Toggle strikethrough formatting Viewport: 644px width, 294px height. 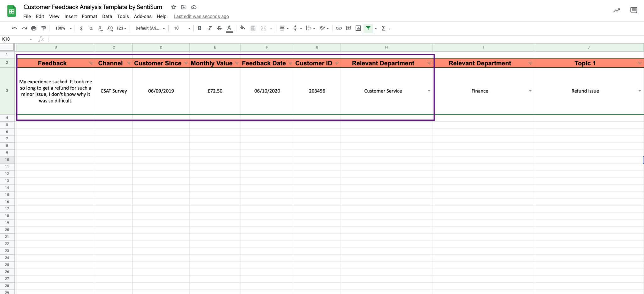click(x=219, y=28)
